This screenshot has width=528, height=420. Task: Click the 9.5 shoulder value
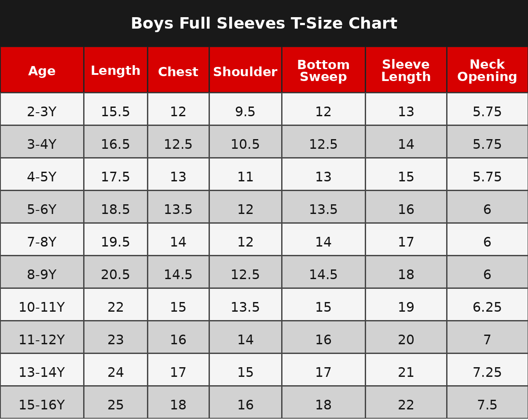tap(245, 112)
